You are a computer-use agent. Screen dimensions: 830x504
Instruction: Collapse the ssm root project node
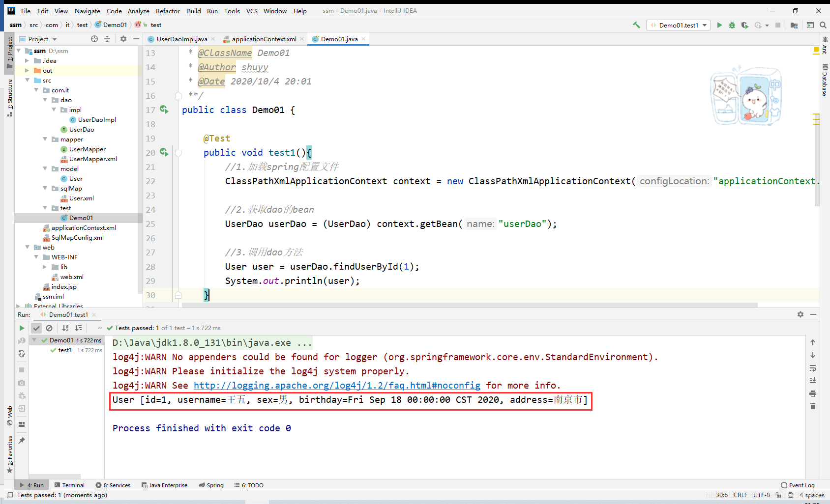19,51
